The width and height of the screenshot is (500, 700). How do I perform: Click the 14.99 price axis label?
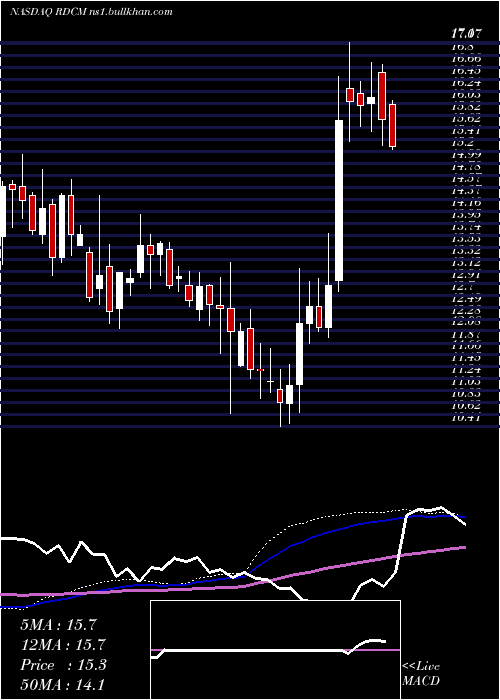(x=466, y=155)
